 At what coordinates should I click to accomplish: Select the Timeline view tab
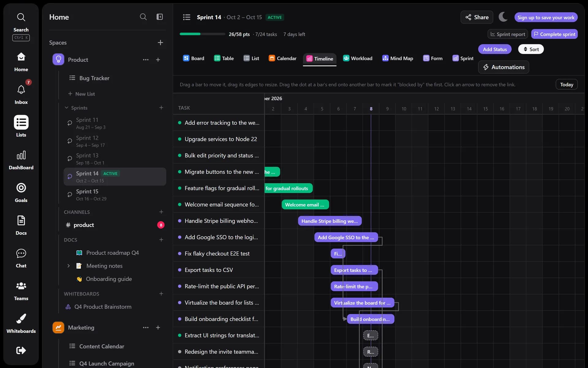320,59
